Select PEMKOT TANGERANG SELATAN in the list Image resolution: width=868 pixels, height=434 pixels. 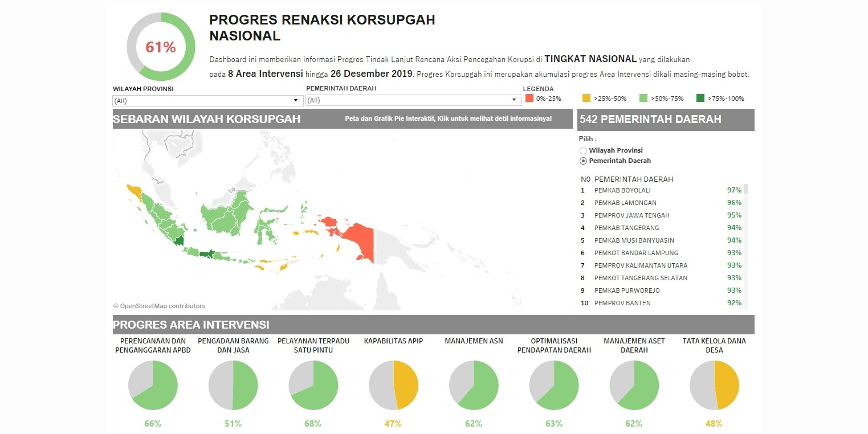pyautogui.click(x=641, y=278)
